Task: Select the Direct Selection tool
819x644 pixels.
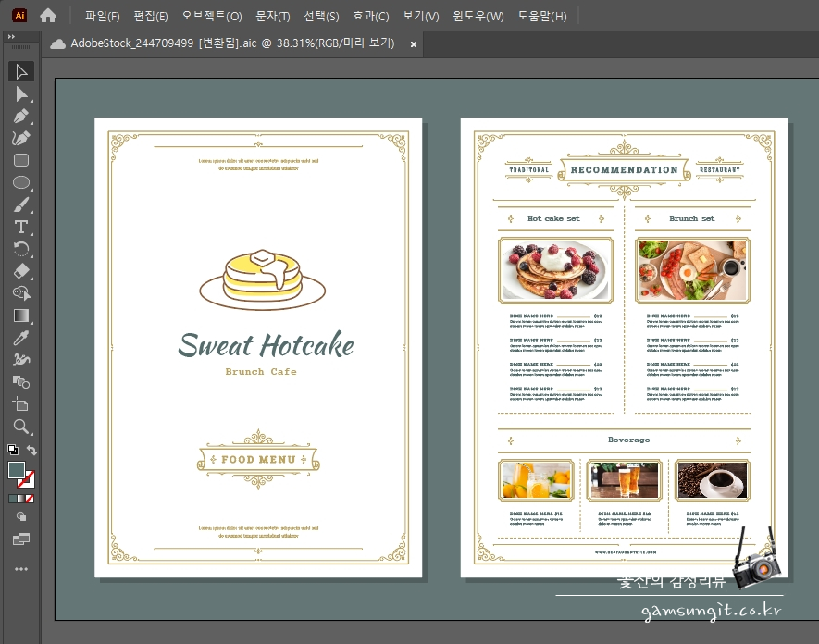Action: (21, 94)
